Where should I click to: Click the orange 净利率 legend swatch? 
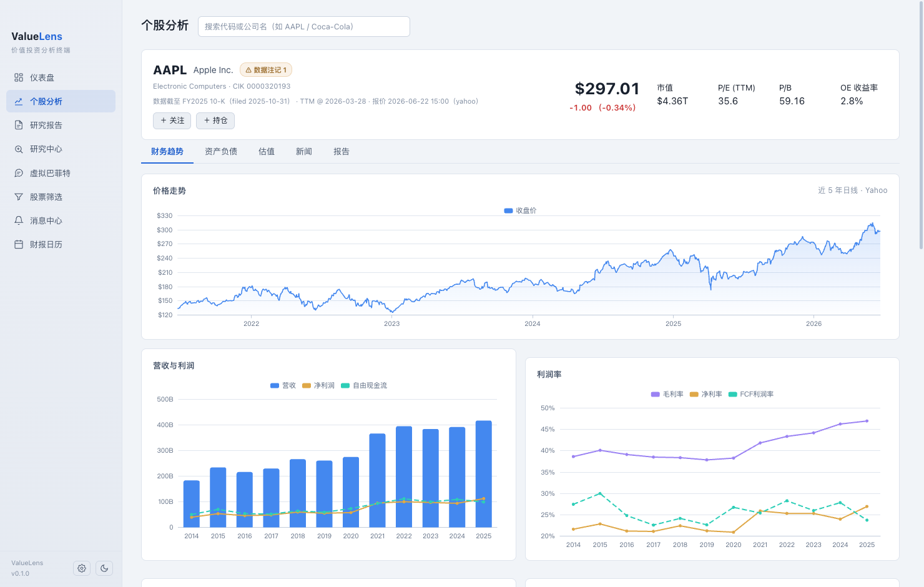point(694,394)
